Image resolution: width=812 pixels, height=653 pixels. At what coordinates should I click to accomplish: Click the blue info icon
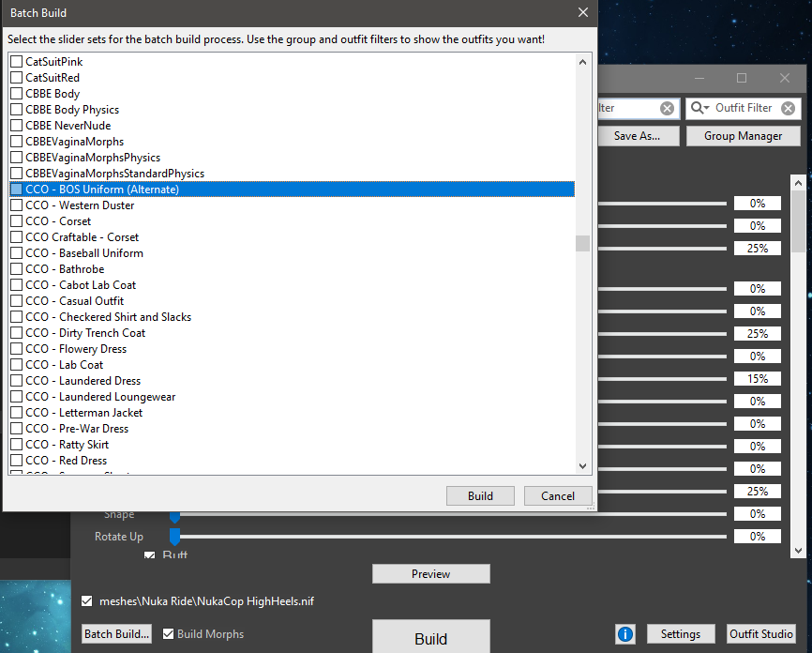pos(625,634)
